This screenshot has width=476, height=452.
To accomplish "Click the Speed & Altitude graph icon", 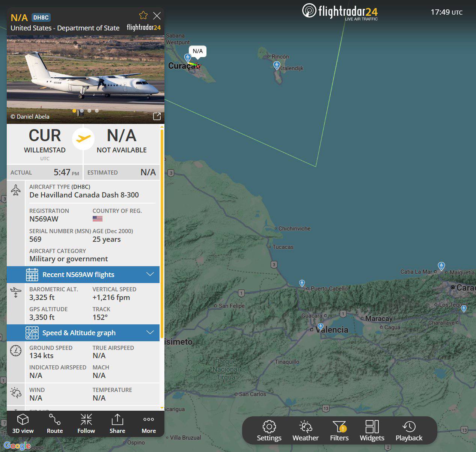I will (x=32, y=333).
